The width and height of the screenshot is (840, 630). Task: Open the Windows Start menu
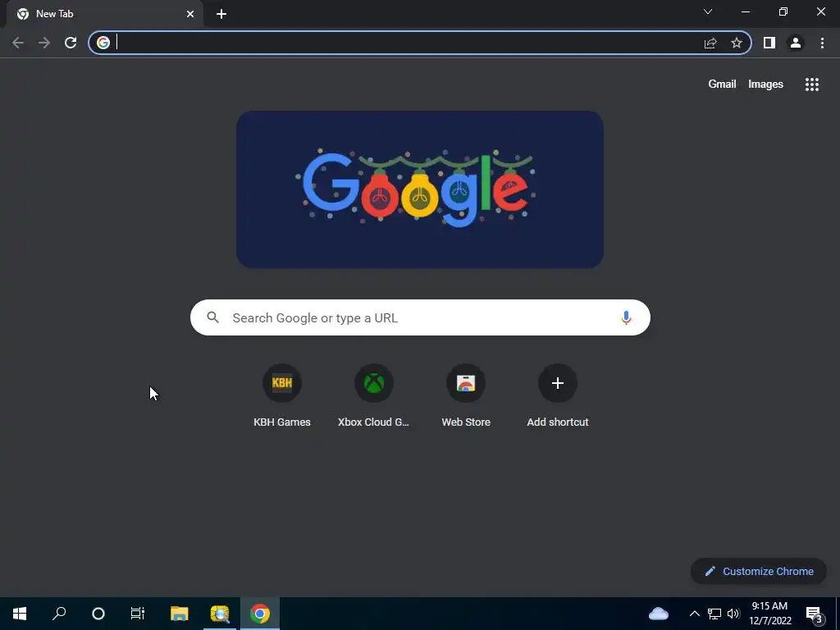pos(20,614)
